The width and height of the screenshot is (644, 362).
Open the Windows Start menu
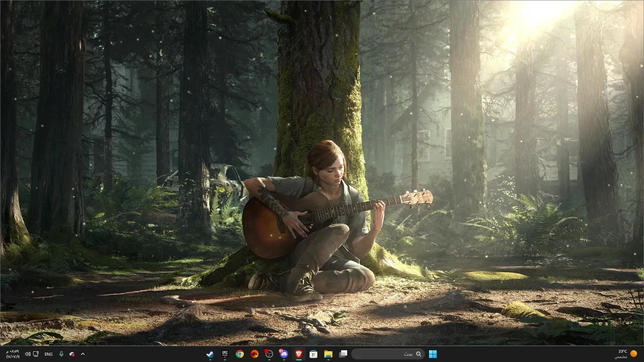(x=433, y=354)
